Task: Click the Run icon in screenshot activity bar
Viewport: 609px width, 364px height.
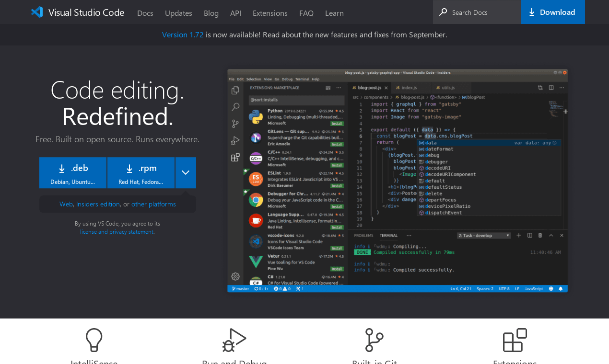Action: [235, 140]
